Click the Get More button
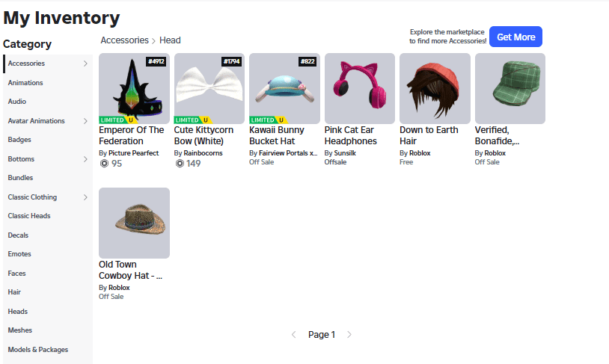The width and height of the screenshot is (609, 364). point(515,37)
